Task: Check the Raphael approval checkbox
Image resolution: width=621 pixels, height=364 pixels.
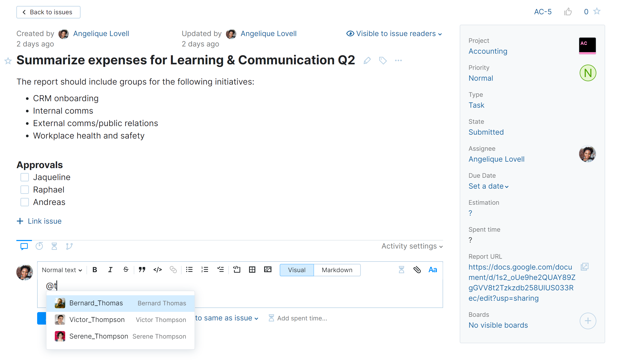Action: [24, 189]
